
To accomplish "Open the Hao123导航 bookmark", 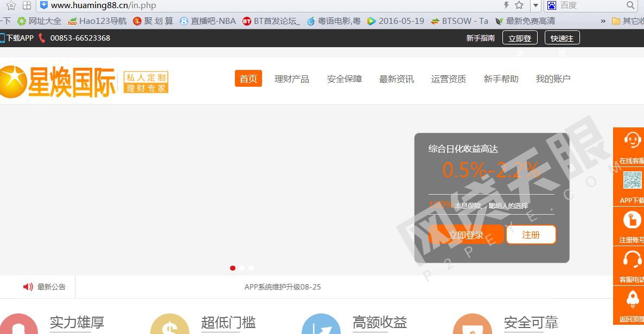I will tap(97, 21).
